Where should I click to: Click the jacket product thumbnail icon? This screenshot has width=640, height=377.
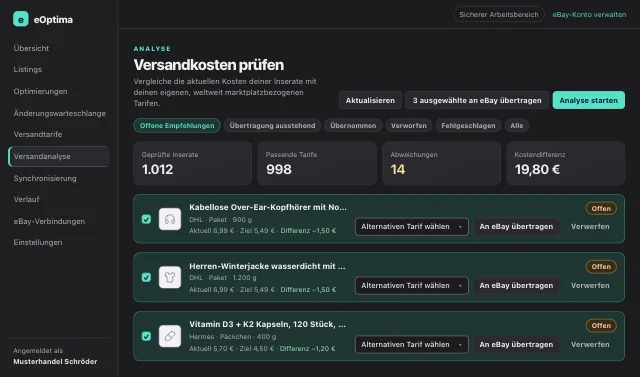(x=170, y=277)
